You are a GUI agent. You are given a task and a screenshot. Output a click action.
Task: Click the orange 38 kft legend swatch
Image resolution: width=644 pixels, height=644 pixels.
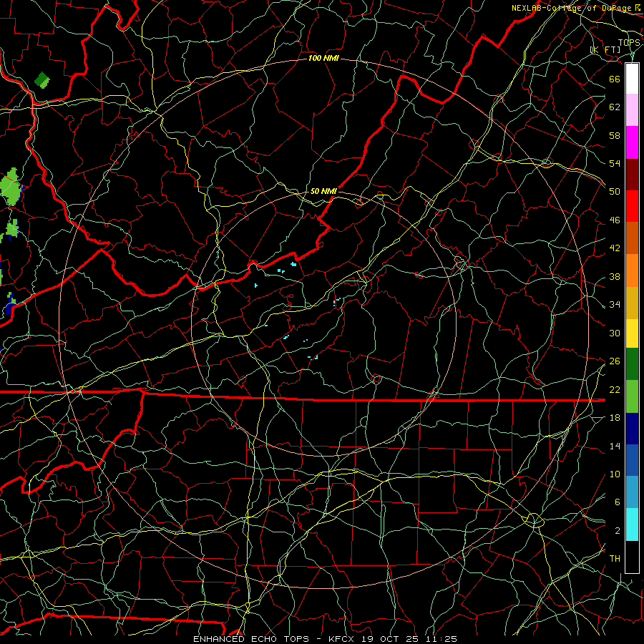[632, 270]
